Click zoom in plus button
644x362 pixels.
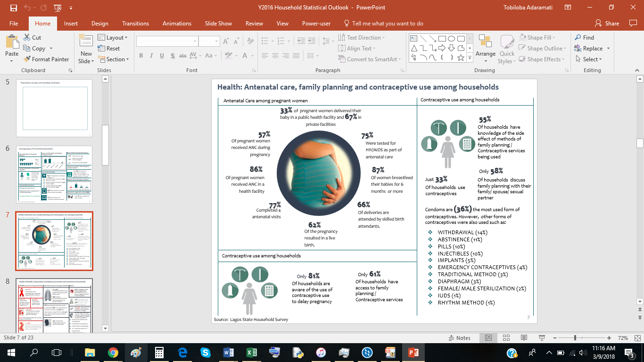click(609, 338)
